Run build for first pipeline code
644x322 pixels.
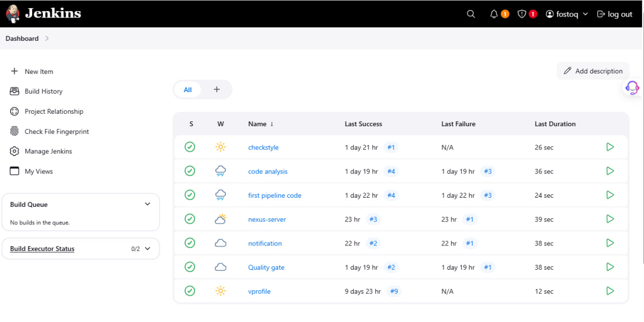(x=610, y=195)
